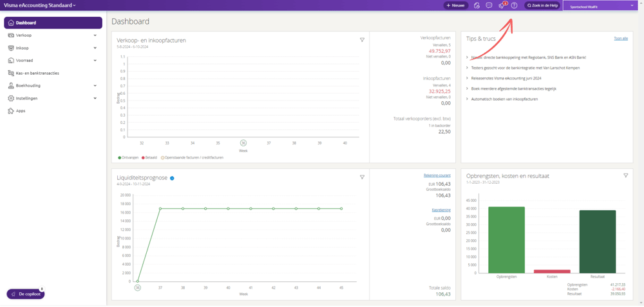This screenshot has width=644, height=307.
Task: Click the Boekhouding person icon
Action: pos(11,86)
